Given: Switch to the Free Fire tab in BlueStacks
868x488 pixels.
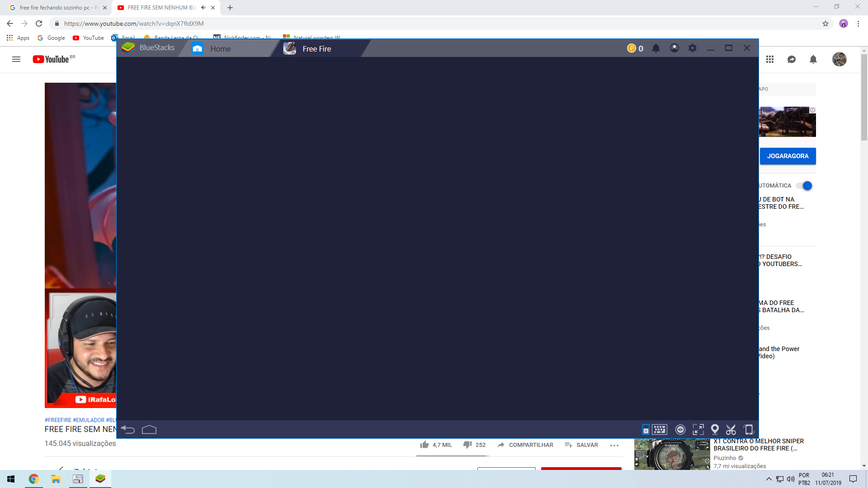Looking at the screenshot, I should pyautogui.click(x=316, y=48).
